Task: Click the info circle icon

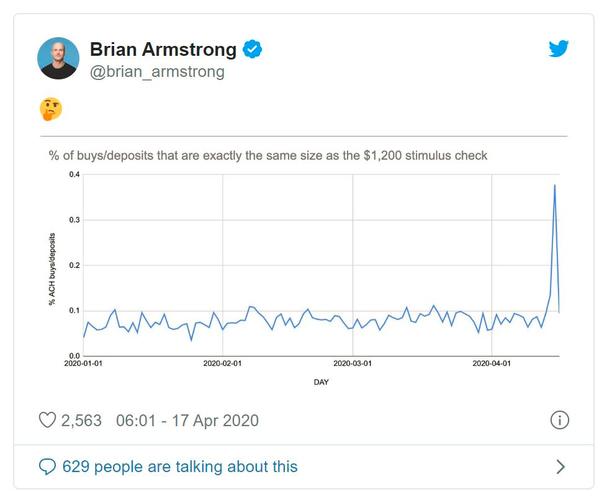Action: point(560,420)
